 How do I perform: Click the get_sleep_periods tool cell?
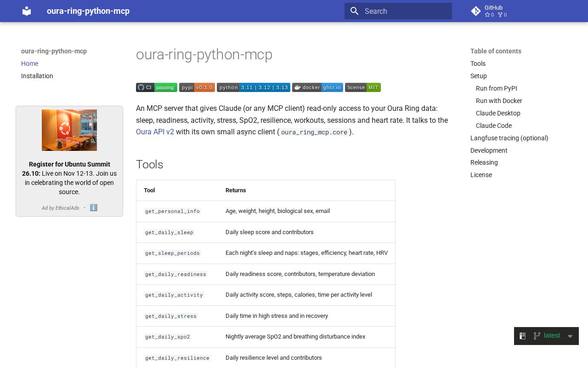tap(172, 253)
